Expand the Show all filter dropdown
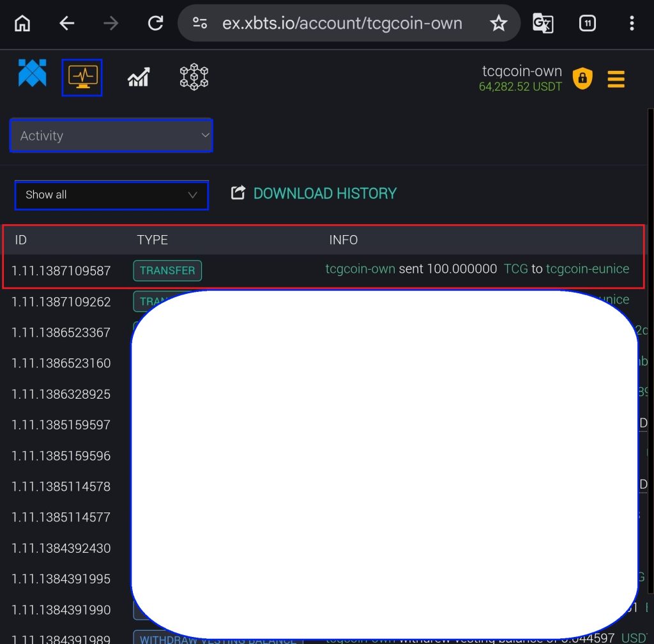Screen dimensions: 654x644 pyautogui.click(x=111, y=195)
